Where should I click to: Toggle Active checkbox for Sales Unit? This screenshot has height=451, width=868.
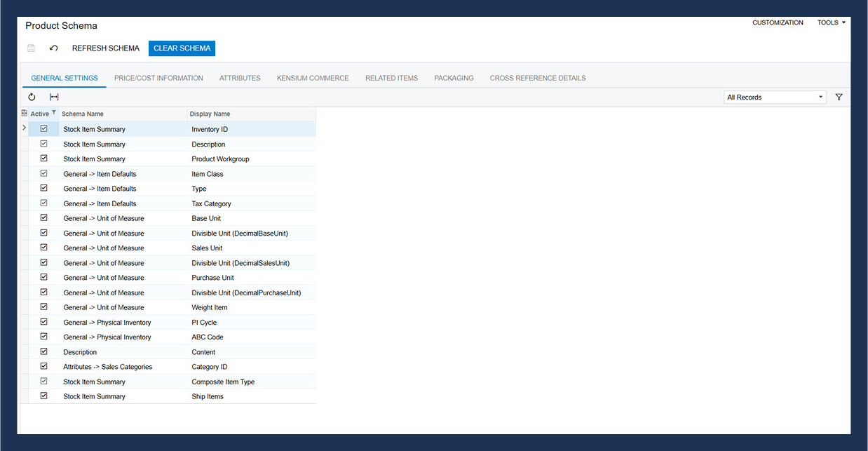[x=44, y=248]
